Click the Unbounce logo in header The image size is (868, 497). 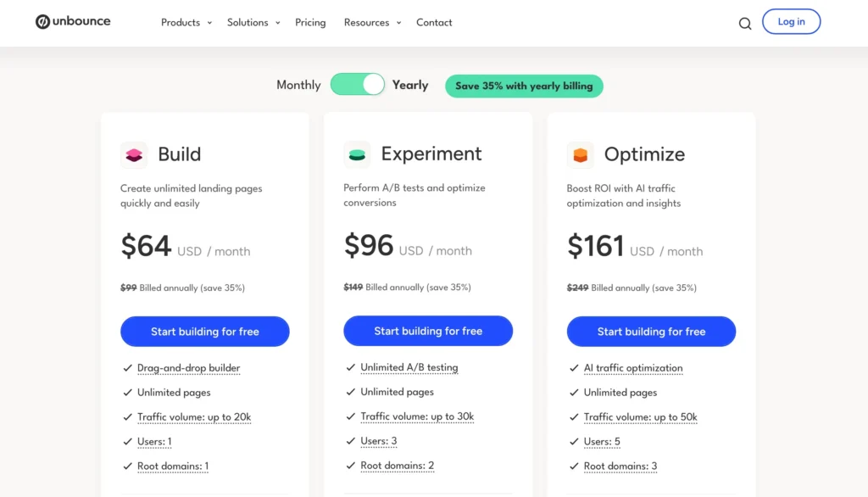(73, 21)
